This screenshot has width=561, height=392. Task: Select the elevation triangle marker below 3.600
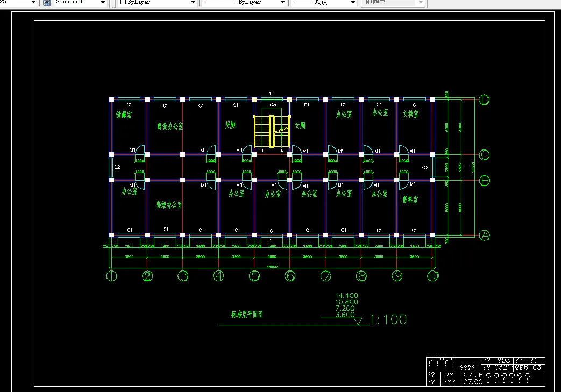click(x=358, y=321)
